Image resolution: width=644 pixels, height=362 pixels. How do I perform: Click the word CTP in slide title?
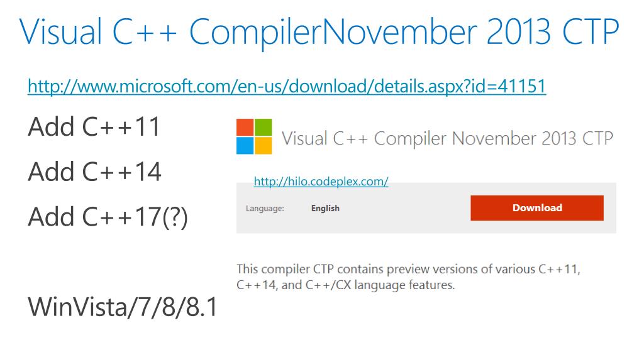click(590, 32)
